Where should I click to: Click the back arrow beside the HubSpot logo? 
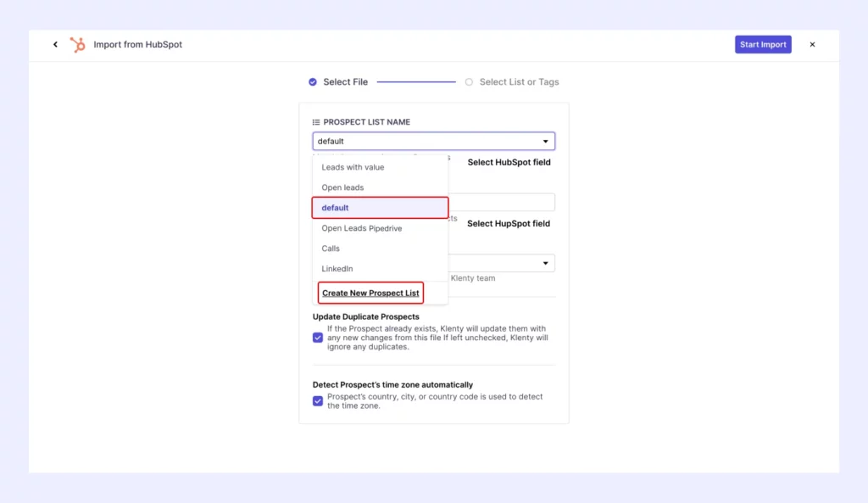tap(55, 44)
